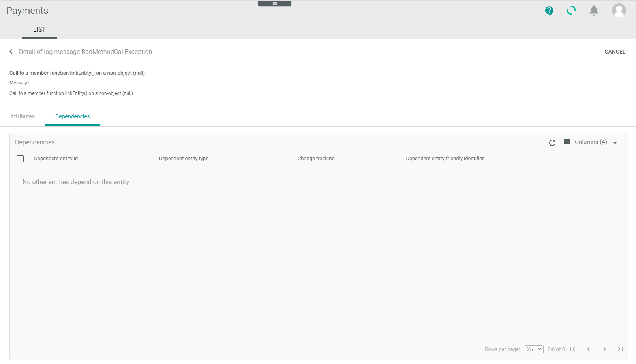636x364 pixels.
Task: Refresh the Dependencies list
Action: [552, 143]
